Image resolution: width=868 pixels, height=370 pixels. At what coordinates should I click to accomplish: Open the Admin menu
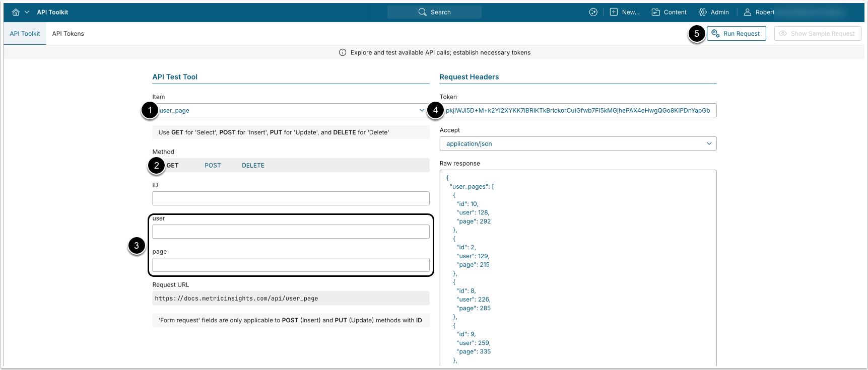[719, 12]
